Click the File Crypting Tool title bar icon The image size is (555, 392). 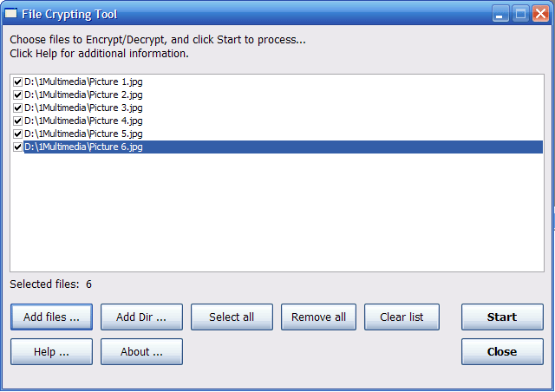pyautogui.click(x=11, y=14)
